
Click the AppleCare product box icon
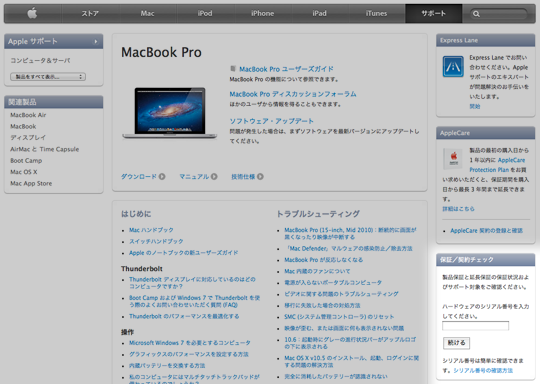[x=454, y=159]
